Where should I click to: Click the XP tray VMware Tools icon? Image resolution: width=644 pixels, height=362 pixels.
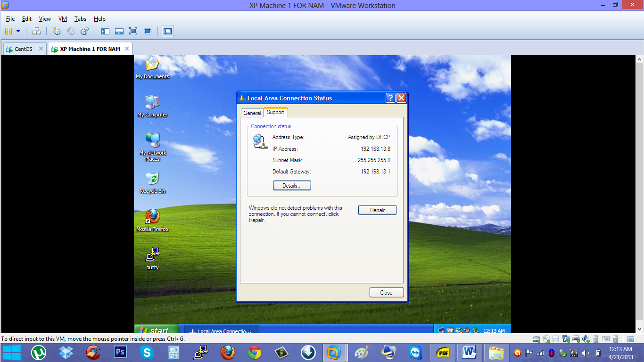tap(450, 330)
